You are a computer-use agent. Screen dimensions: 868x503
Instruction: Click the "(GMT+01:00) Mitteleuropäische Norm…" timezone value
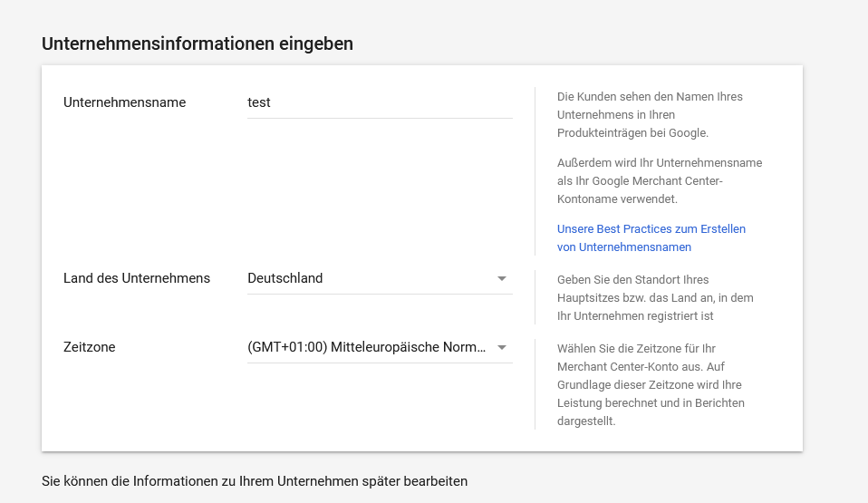[x=366, y=347]
